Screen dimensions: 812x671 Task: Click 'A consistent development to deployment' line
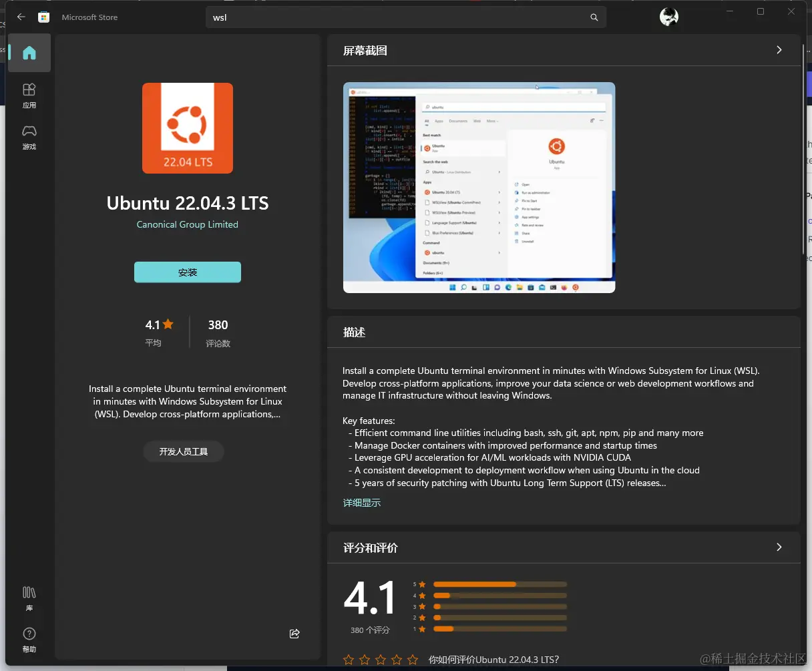tap(524, 471)
